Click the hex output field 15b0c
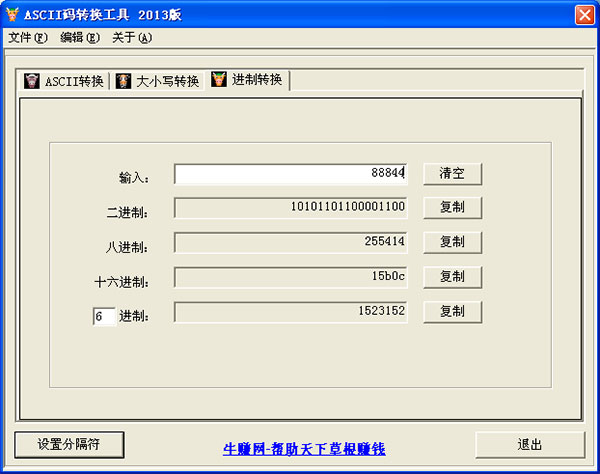This screenshot has width=600, height=474. click(291, 277)
